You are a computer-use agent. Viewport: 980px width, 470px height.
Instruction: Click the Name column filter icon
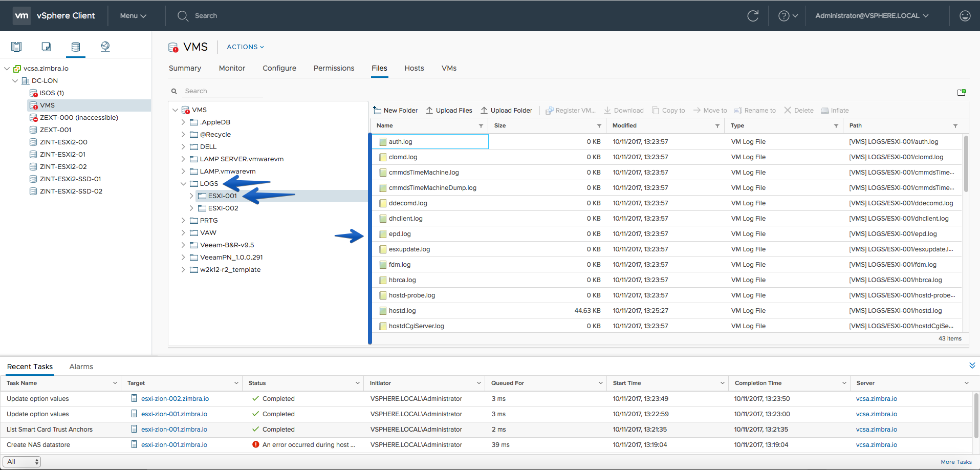click(481, 126)
